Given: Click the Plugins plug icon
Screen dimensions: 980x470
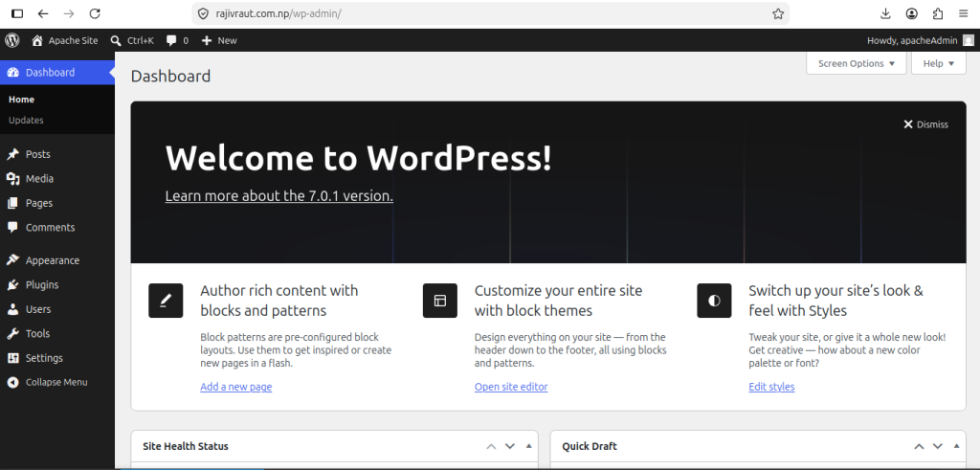Looking at the screenshot, I should click(x=13, y=285).
